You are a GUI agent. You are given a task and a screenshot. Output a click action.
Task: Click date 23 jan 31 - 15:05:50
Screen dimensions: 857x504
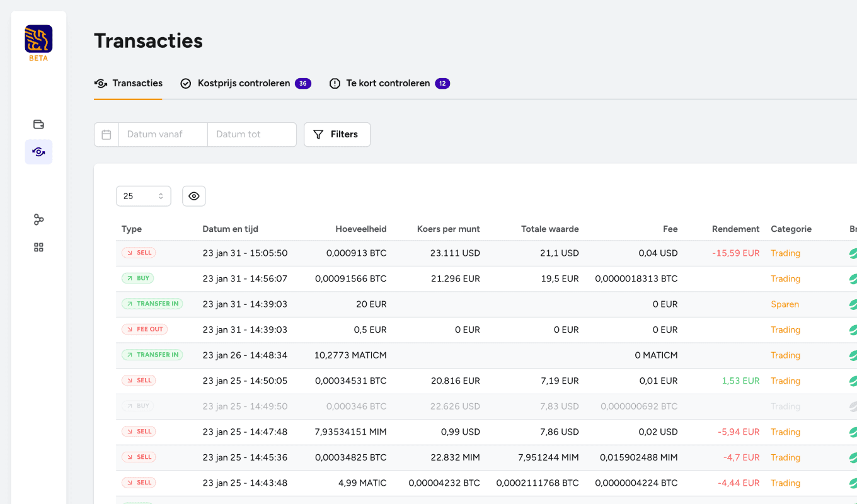245,253
